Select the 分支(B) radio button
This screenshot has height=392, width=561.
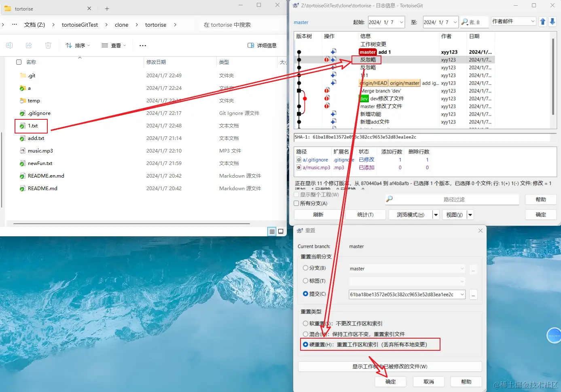[305, 268]
